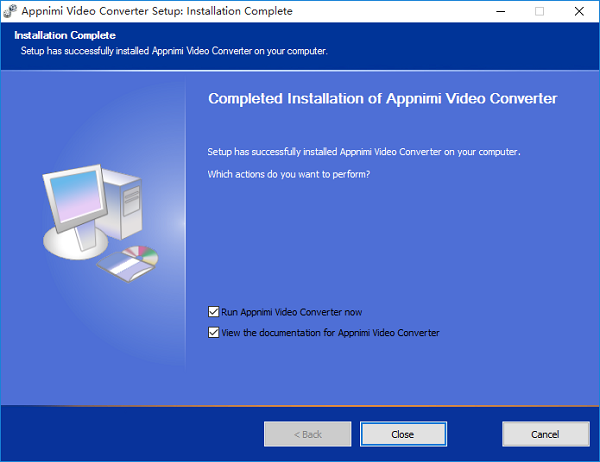Click the disabled maximize button
This screenshot has width=600, height=462.
pyautogui.click(x=540, y=11)
